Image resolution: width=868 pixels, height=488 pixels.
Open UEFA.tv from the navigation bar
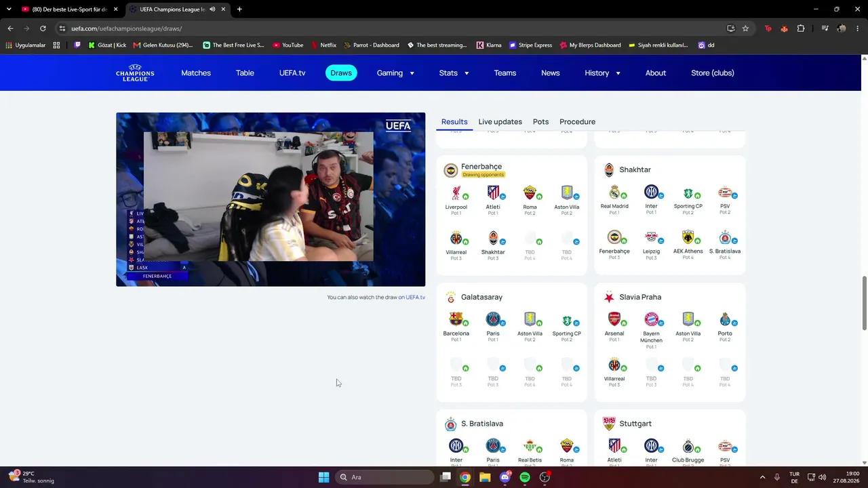pos(292,73)
